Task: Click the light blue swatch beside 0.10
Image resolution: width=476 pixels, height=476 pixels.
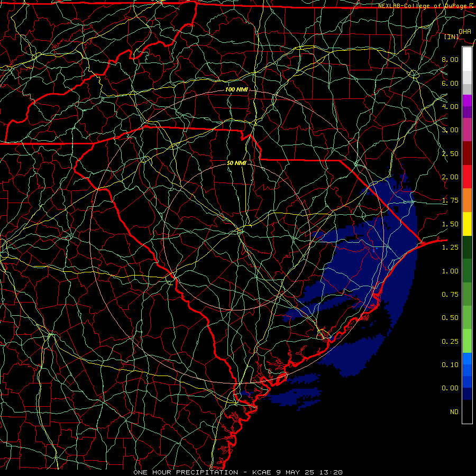Action: click(x=467, y=359)
